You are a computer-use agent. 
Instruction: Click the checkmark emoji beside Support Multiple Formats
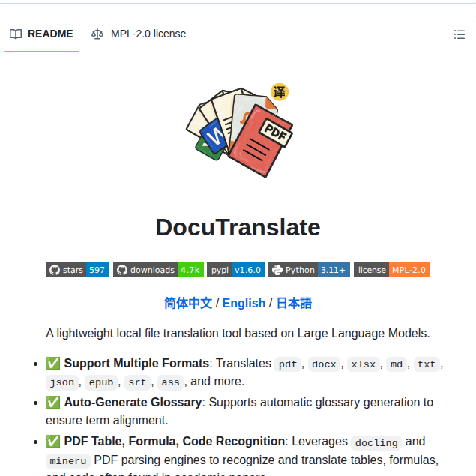(x=53, y=364)
